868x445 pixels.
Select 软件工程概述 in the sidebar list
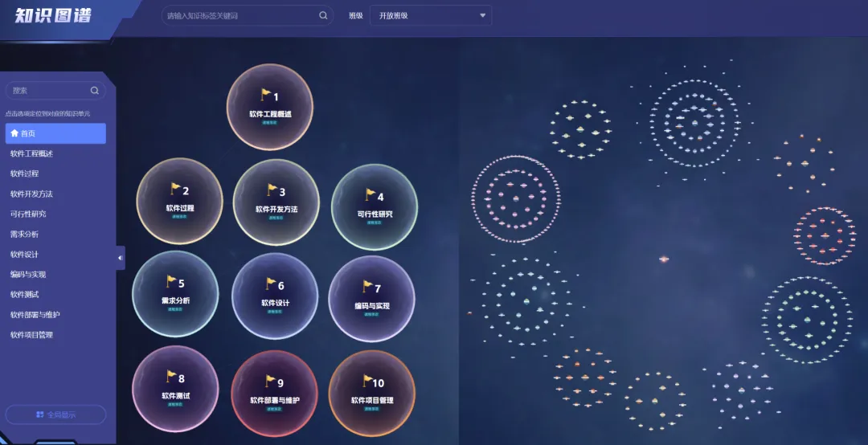point(31,153)
